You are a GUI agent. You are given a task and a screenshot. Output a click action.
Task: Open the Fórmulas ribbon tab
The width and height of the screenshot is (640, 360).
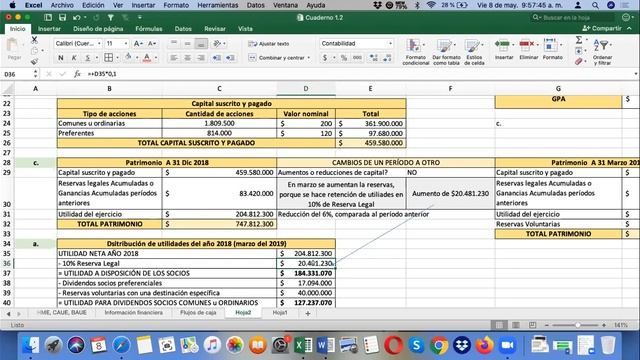149,29
